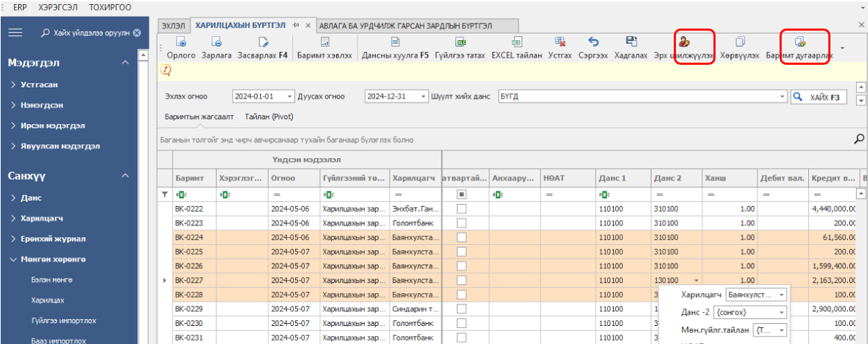Viewport: 868px width, 344px height.
Task: Open the Эхлэх огноо date dropdown
Action: pyautogui.click(x=290, y=97)
